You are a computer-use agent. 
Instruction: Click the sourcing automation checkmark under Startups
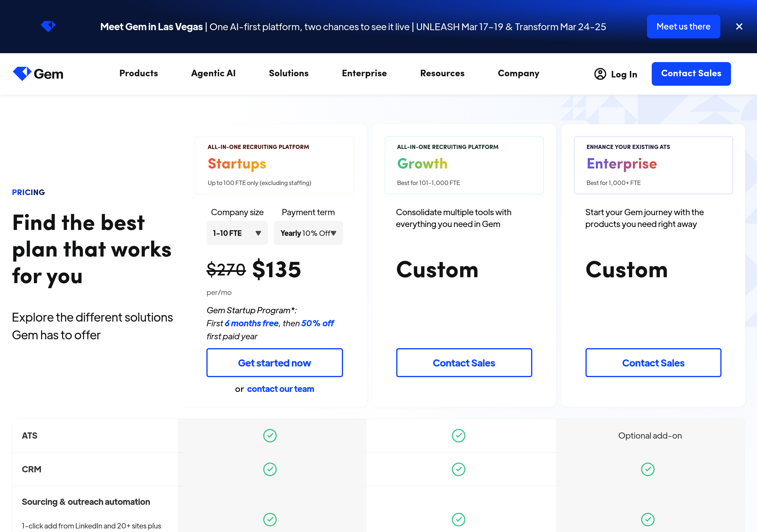pyautogui.click(x=270, y=520)
